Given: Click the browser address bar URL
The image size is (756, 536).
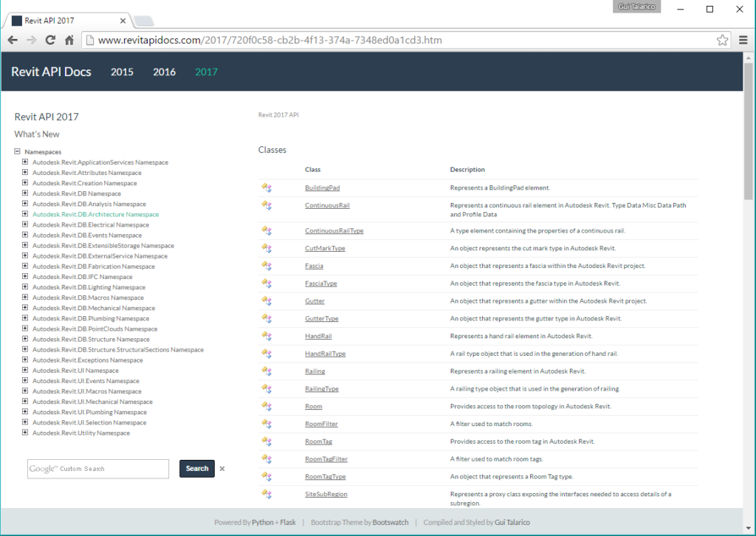Looking at the screenshot, I should pyautogui.click(x=270, y=40).
